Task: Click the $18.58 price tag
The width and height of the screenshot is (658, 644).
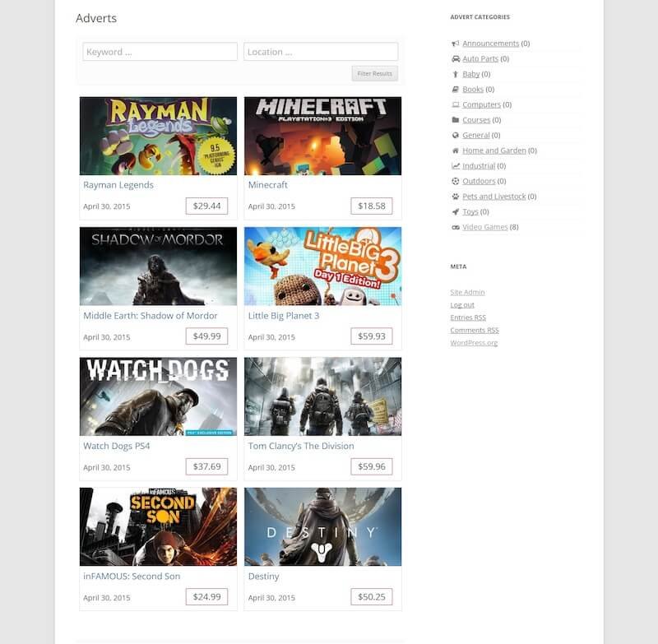Action: click(x=372, y=206)
